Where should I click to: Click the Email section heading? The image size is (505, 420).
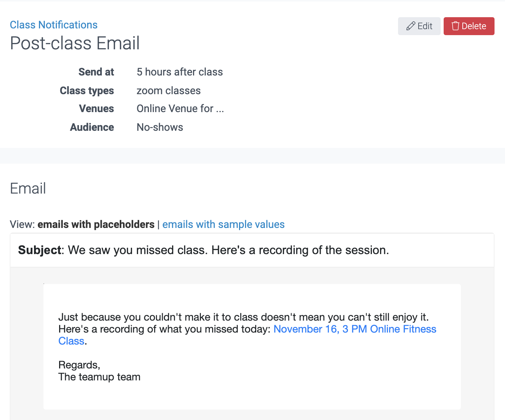tap(28, 188)
